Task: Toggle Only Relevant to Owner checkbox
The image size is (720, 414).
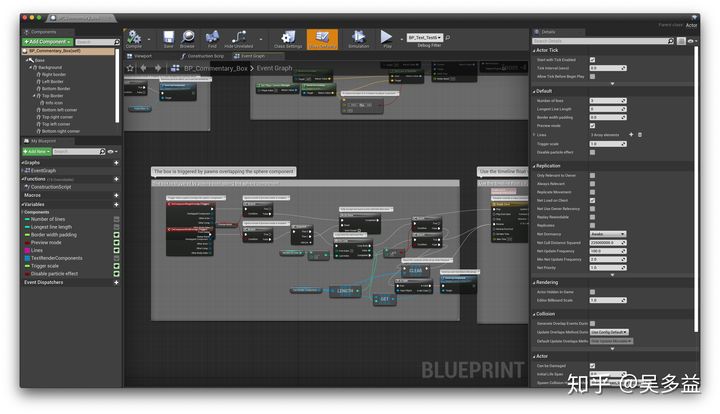Action: click(x=592, y=175)
